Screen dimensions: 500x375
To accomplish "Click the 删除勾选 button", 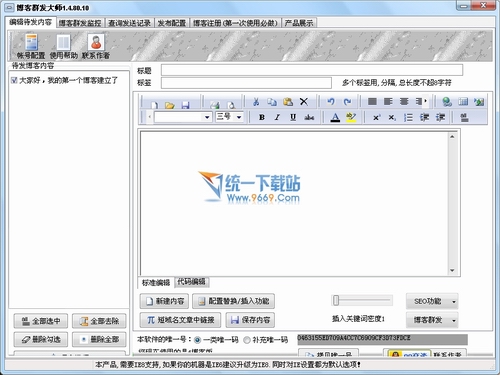I will pos(41,340).
